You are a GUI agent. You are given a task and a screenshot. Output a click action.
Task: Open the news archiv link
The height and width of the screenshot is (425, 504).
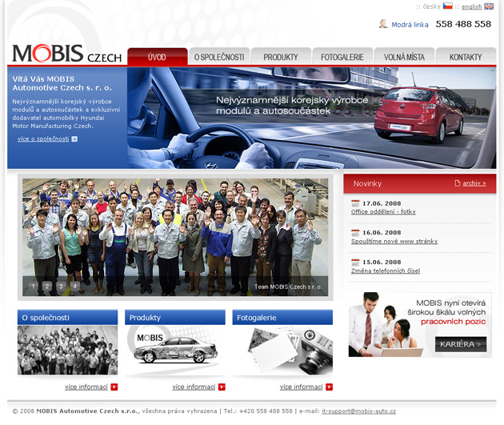pos(474,183)
